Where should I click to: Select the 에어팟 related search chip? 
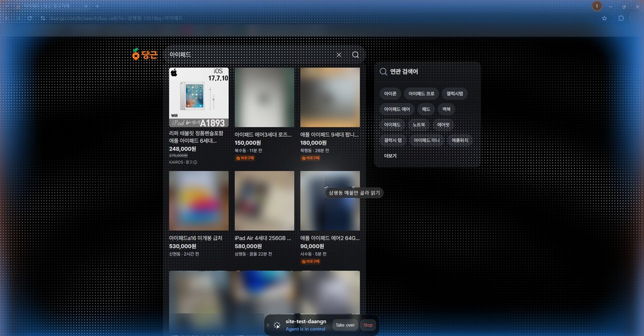tap(443, 125)
